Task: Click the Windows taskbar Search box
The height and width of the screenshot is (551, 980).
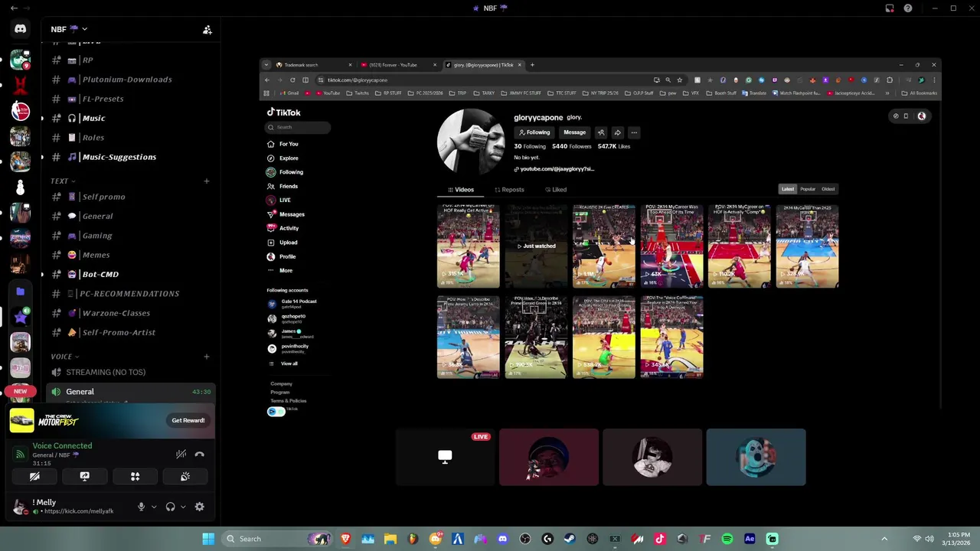Action: point(279,539)
